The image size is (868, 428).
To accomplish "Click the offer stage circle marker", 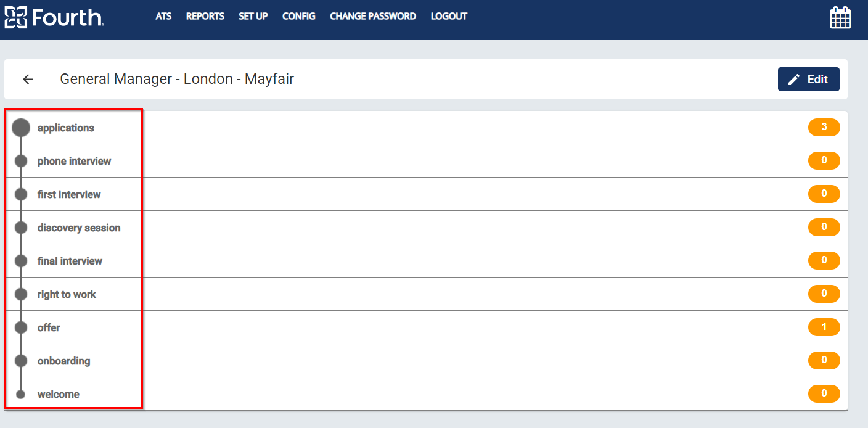I will [21, 327].
